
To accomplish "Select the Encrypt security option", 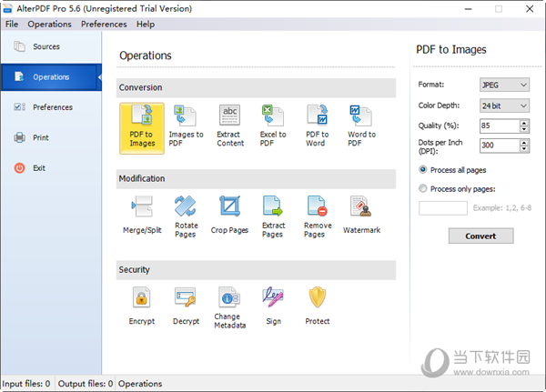I will tap(142, 306).
